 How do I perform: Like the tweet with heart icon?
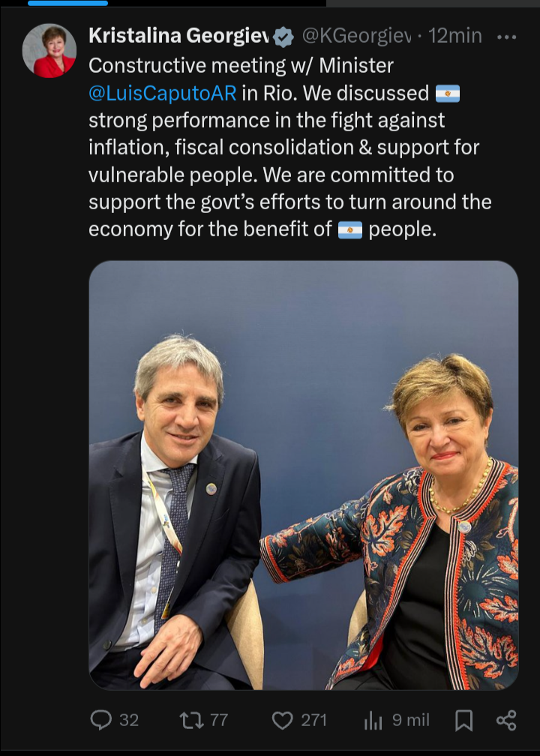tap(283, 720)
